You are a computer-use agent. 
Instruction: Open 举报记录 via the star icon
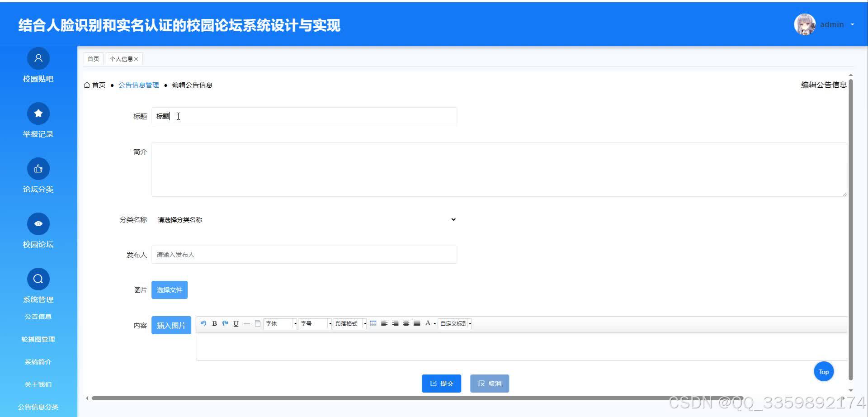click(x=38, y=113)
